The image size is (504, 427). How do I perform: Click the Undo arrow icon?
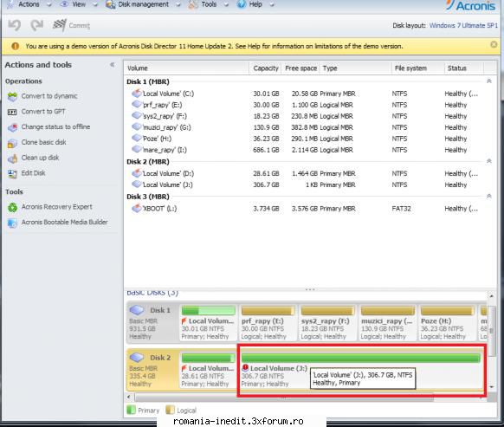tap(15, 25)
